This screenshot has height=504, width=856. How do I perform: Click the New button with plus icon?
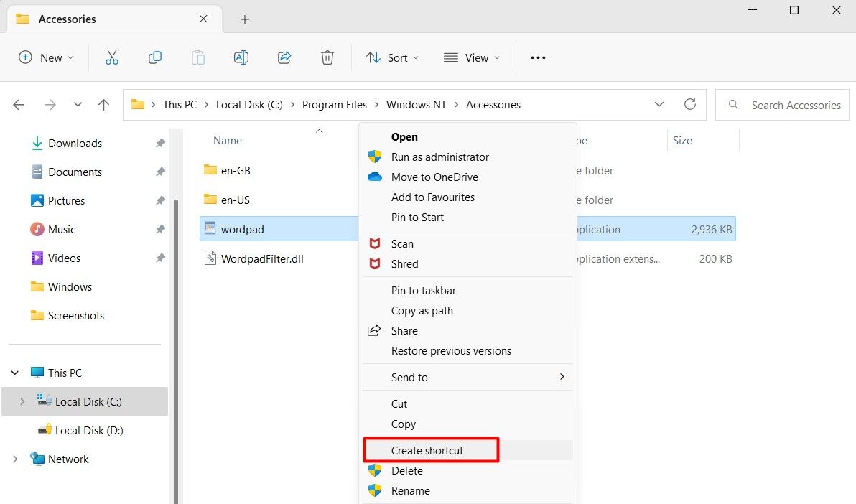[45, 57]
